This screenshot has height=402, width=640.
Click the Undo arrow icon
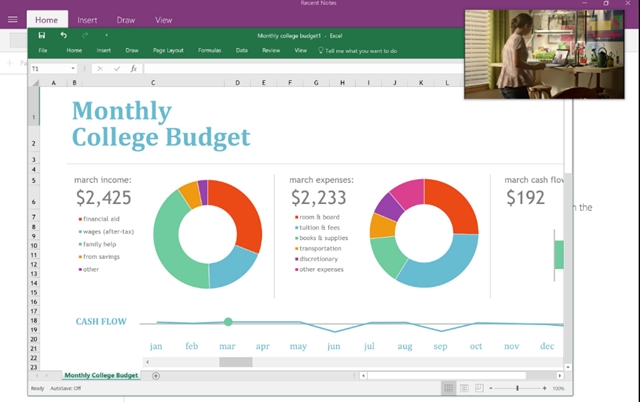63,35
